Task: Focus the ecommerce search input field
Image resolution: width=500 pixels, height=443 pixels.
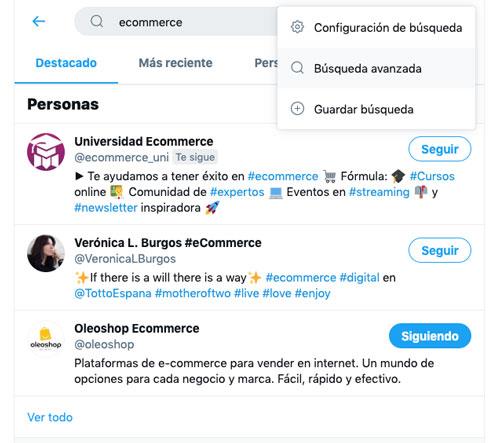Action: pos(176,22)
